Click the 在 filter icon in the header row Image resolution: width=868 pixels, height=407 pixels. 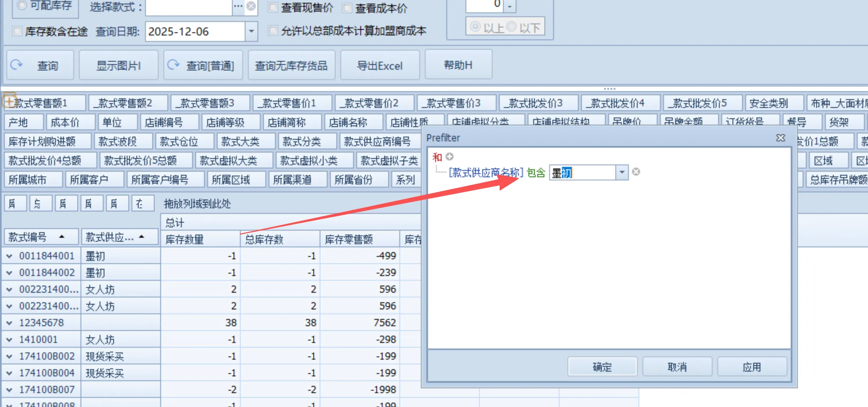coord(143,203)
